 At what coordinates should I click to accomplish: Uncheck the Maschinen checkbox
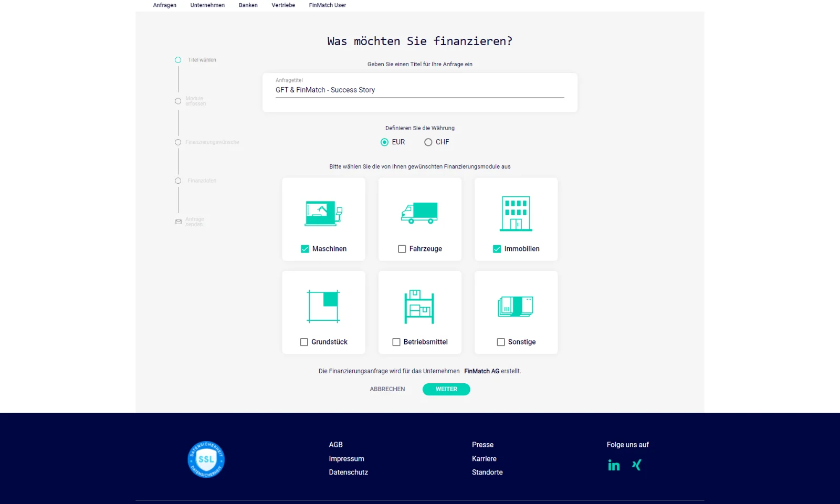(305, 249)
